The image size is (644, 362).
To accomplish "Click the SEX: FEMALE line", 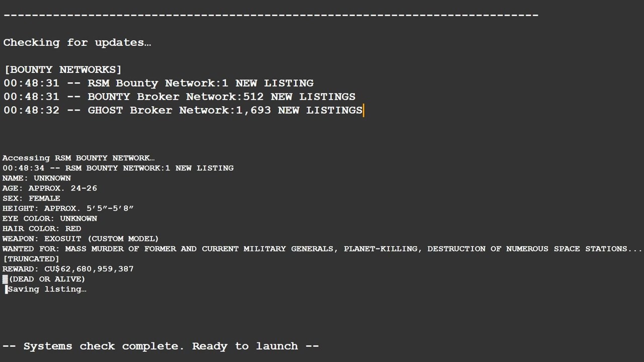I will click(x=31, y=198).
